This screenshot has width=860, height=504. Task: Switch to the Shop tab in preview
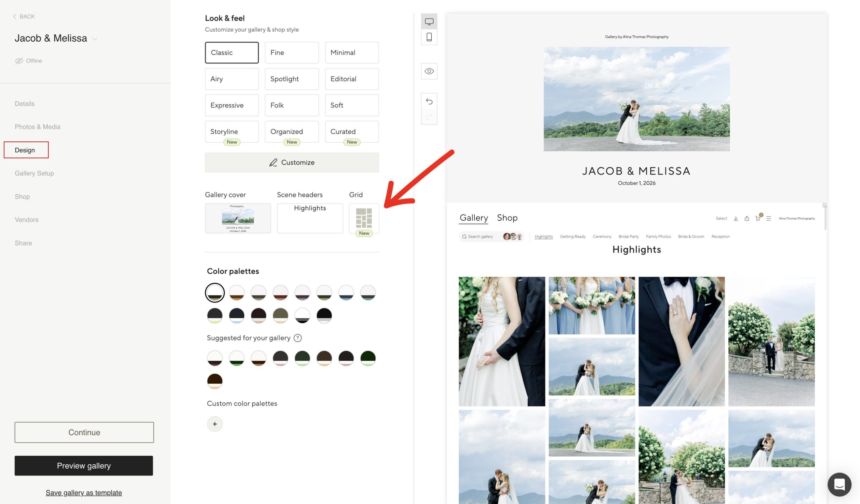coord(507,218)
